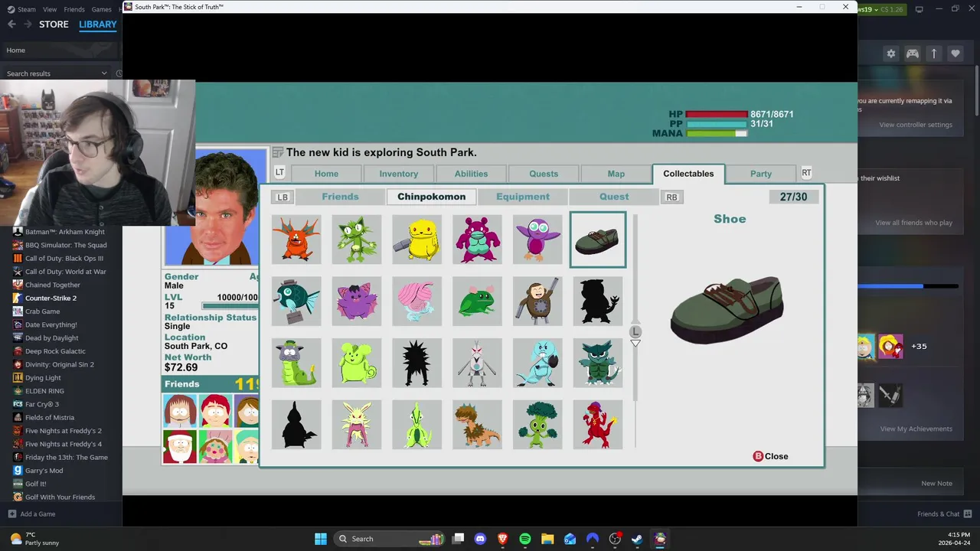This screenshot has width=980, height=551.
Task: Select the green cat Chinpokomon
Action: coord(357,240)
